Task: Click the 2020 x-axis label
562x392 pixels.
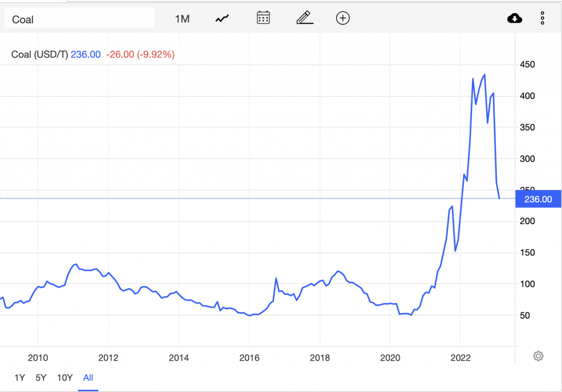Action: click(x=390, y=357)
